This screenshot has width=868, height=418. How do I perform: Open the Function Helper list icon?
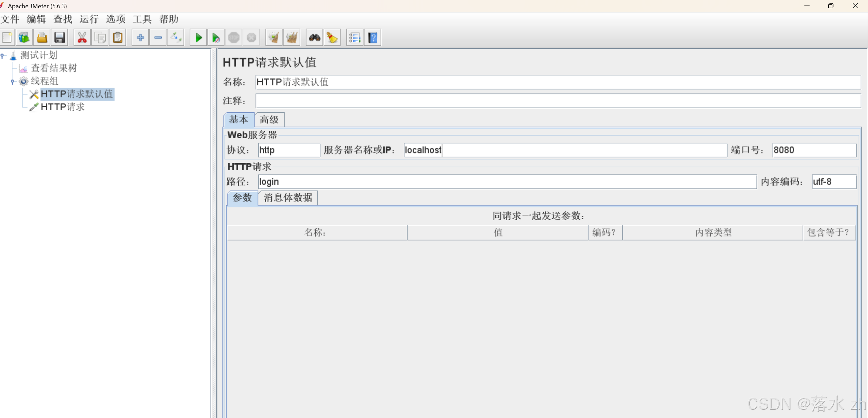[x=355, y=37]
